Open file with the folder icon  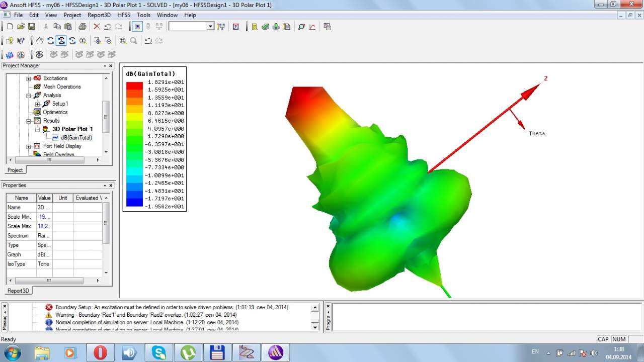pos(21,27)
